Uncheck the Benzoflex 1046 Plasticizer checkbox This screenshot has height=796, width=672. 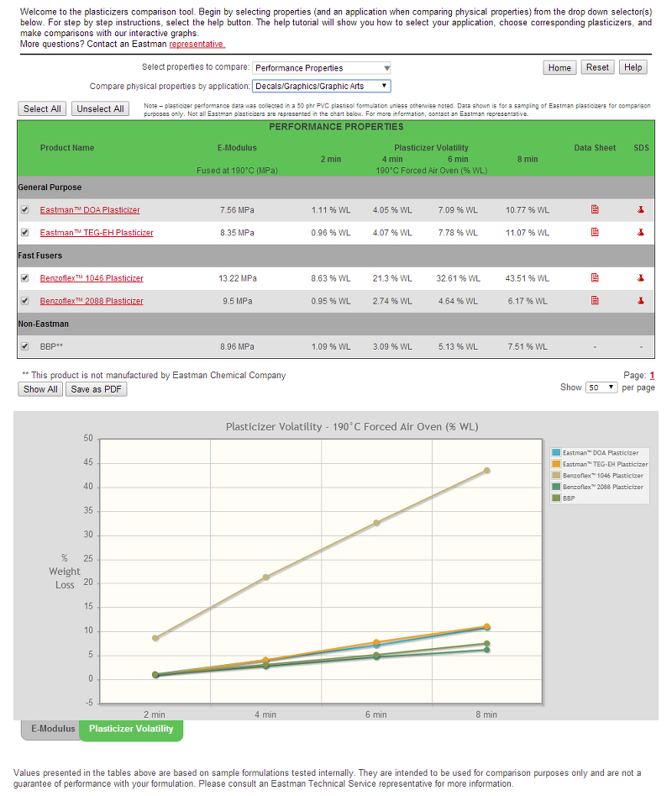point(24,278)
